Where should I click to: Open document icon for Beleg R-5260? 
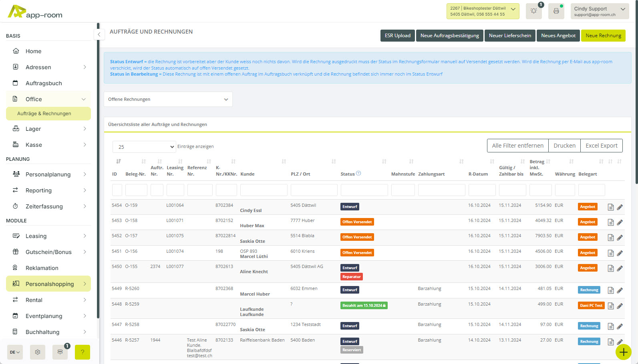(610, 290)
